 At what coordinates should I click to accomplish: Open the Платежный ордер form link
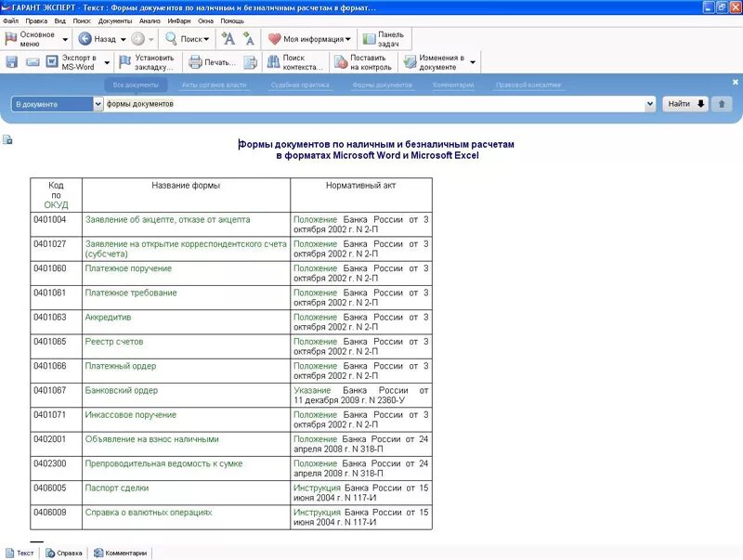pyautogui.click(x=121, y=366)
